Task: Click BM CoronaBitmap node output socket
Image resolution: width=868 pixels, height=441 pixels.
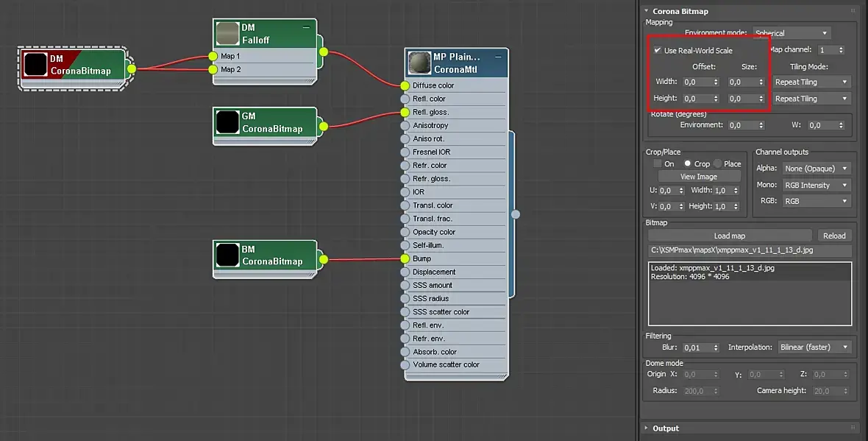Action: pyautogui.click(x=324, y=259)
